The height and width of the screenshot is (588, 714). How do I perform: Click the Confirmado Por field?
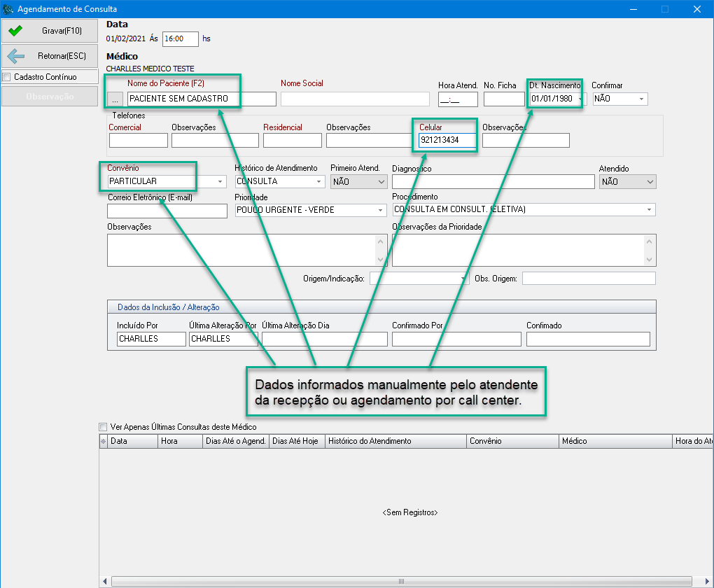pos(456,339)
